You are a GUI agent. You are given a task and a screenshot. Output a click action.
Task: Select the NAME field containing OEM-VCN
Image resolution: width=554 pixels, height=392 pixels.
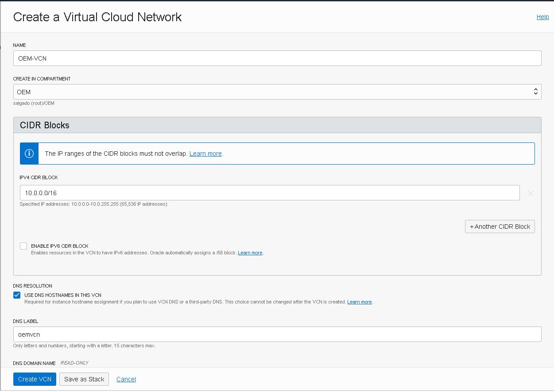click(277, 58)
